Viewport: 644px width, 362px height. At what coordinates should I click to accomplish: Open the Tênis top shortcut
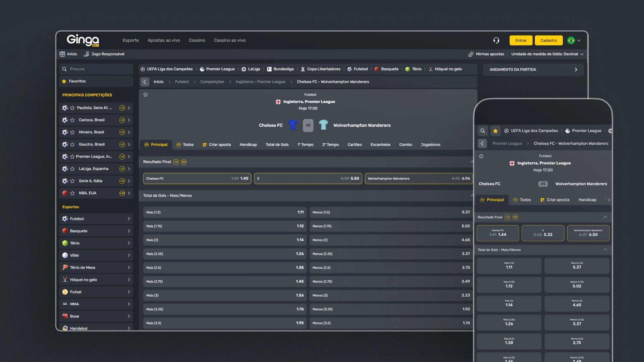pyautogui.click(x=413, y=69)
